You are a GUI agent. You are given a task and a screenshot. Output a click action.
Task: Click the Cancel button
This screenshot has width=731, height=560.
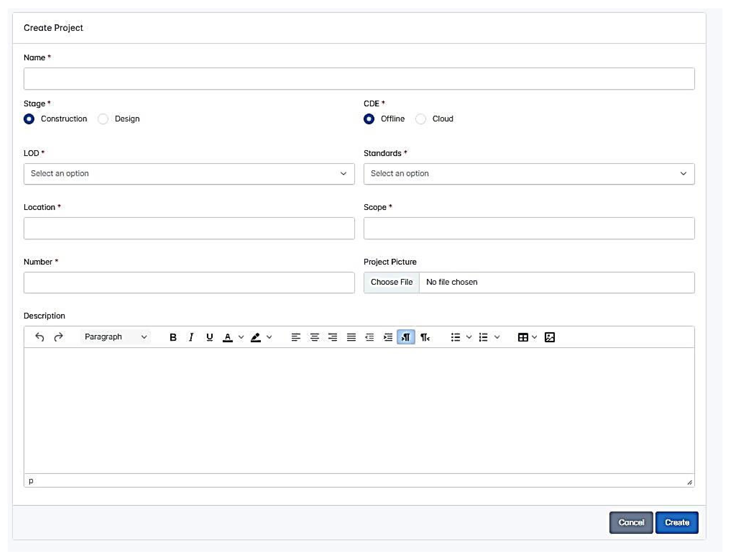click(631, 522)
